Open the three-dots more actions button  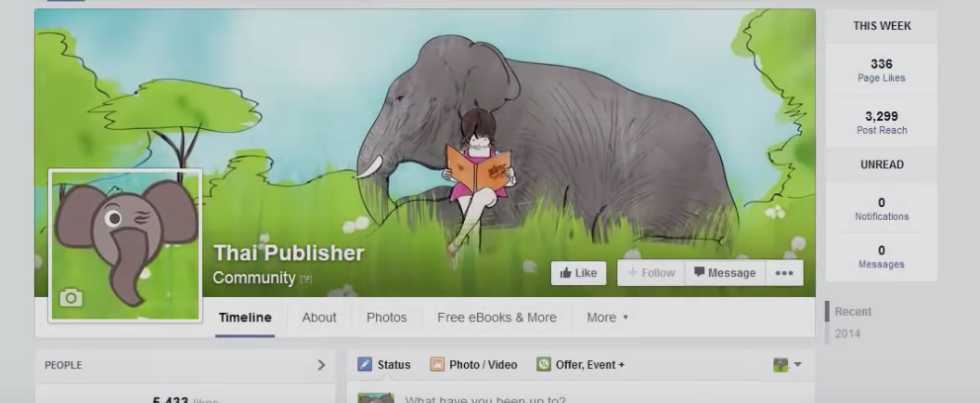(784, 273)
